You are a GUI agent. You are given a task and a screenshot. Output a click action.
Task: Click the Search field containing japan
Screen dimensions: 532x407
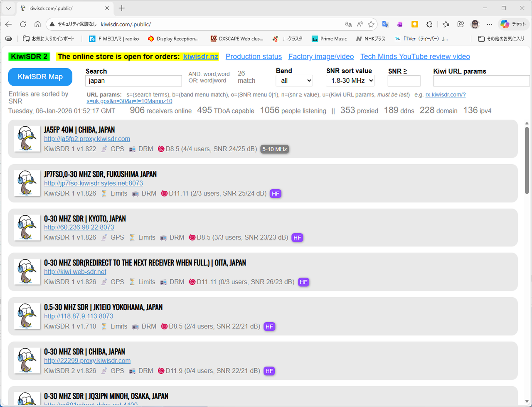tap(133, 81)
